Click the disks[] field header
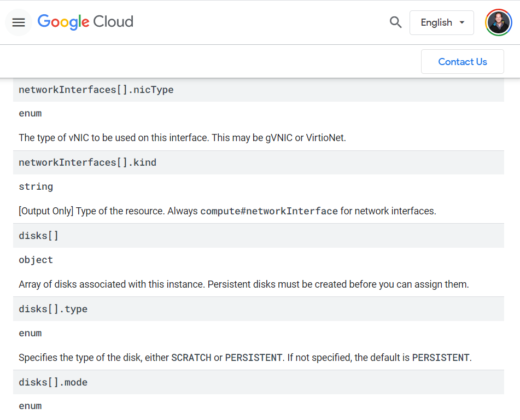The image size is (520, 420). pos(258,236)
